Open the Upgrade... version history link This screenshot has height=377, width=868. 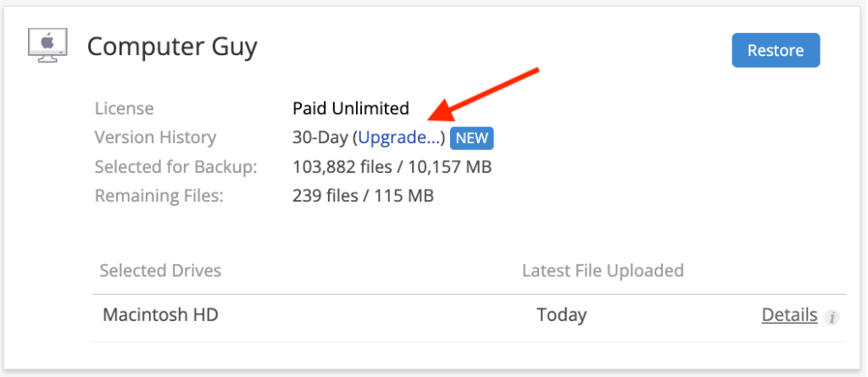point(399,137)
